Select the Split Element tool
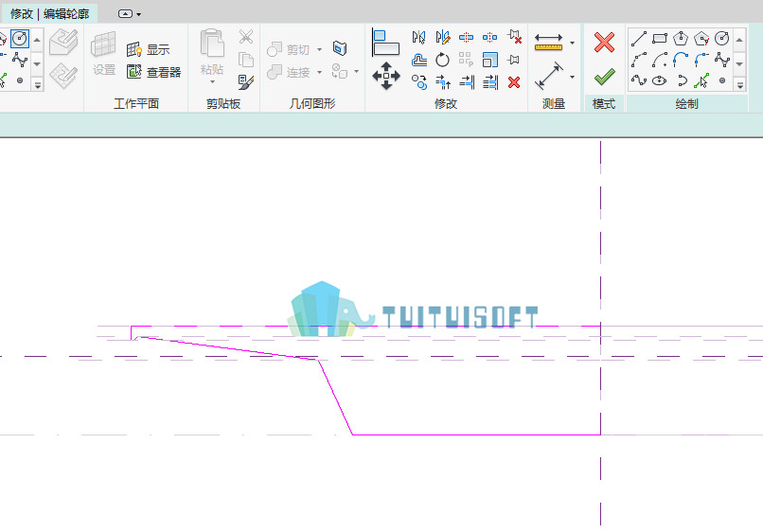Image resolution: width=763 pixels, height=532 pixels. [x=466, y=37]
